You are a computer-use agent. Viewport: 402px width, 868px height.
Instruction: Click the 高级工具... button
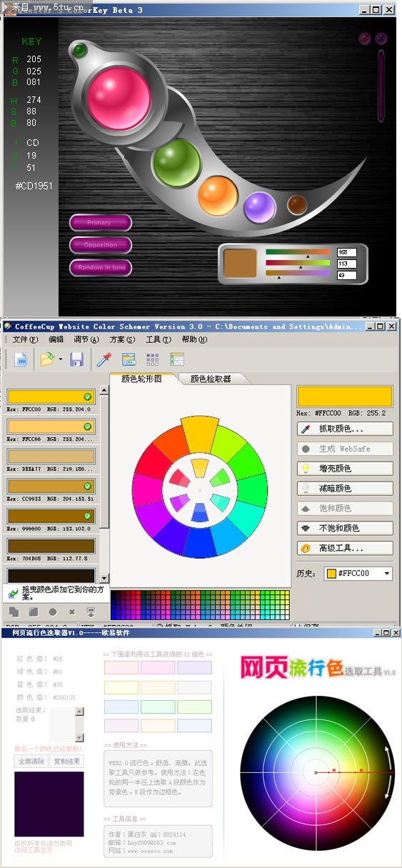pos(345,548)
